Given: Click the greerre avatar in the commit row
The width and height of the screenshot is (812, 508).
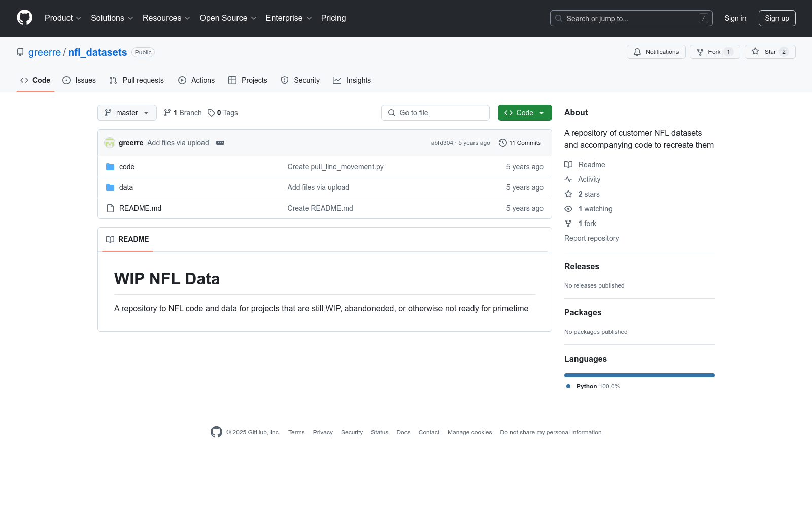Looking at the screenshot, I should pos(110,143).
